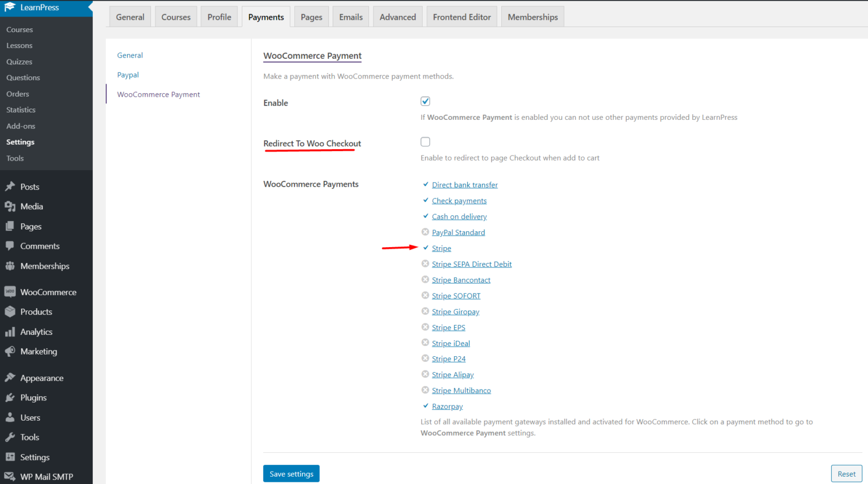Click the Save settings button

(291, 473)
